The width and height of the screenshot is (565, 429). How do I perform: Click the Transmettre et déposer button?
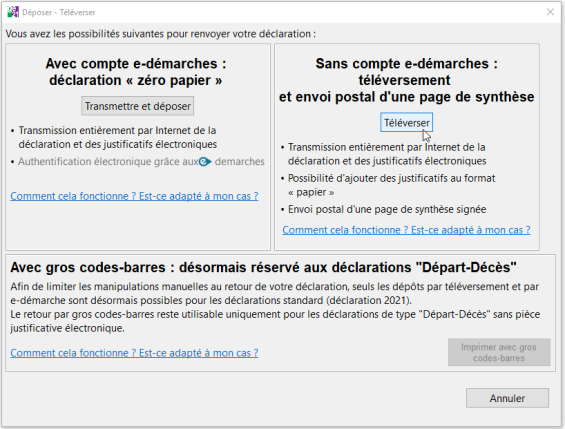138,106
